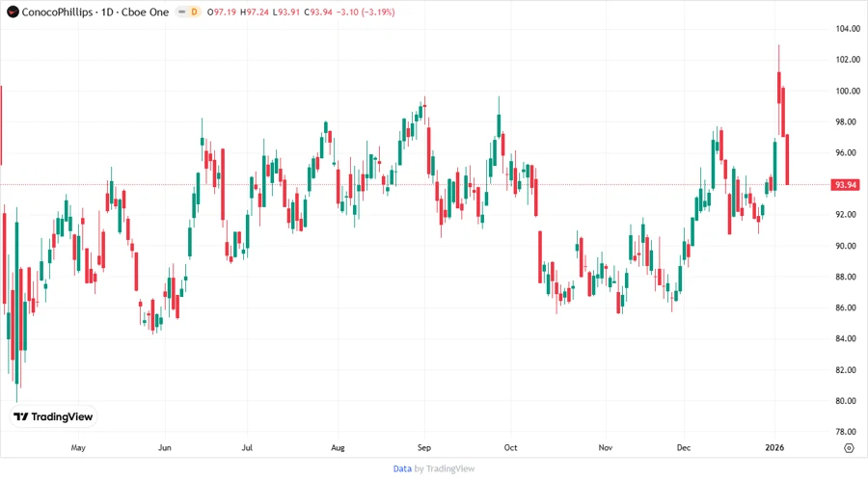Toggle the market status pill indicator
Viewport: 868px width, 480px height.
tap(181, 12)
